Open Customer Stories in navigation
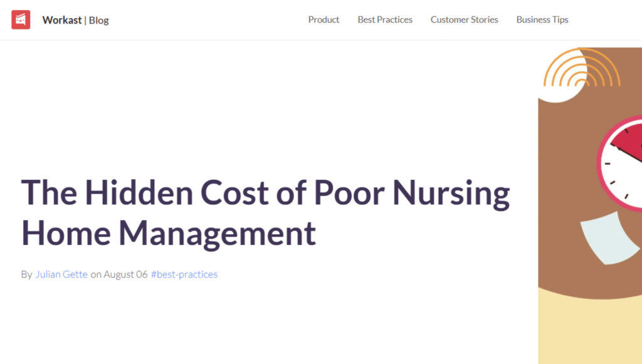The width and height of the screenshot is (642, 364). point(464,19)
